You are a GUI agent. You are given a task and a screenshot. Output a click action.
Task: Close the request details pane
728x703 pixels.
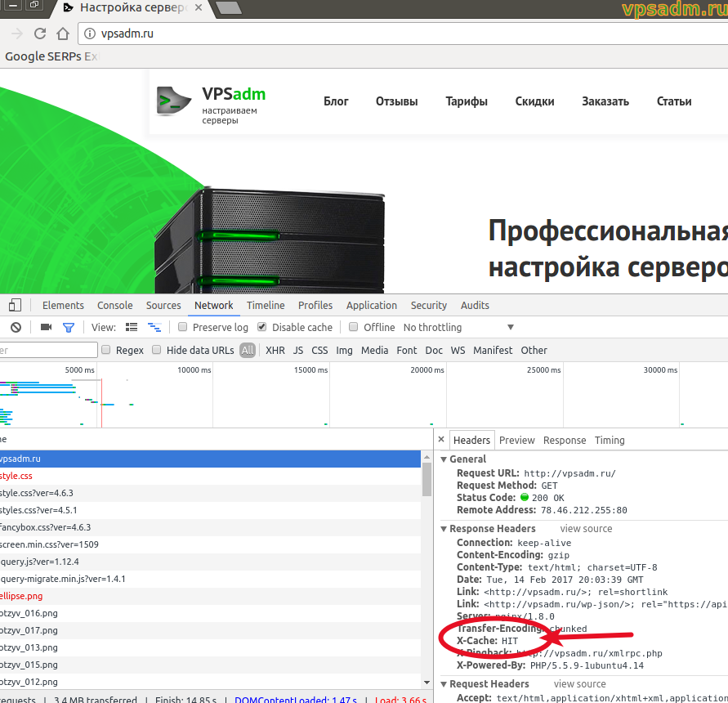click(x=441, y=439)
